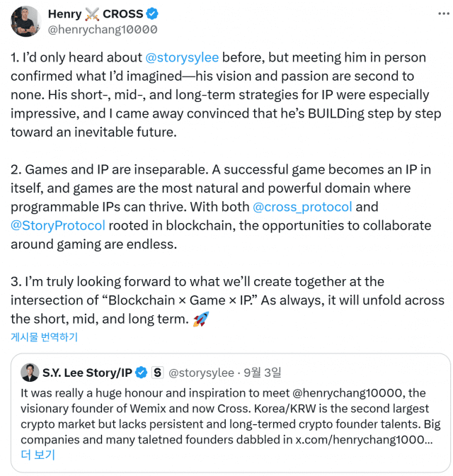This screenshot has height=476, width=453.
Task: Open the @cross_protocol mention link
Action: coord(302,207)
